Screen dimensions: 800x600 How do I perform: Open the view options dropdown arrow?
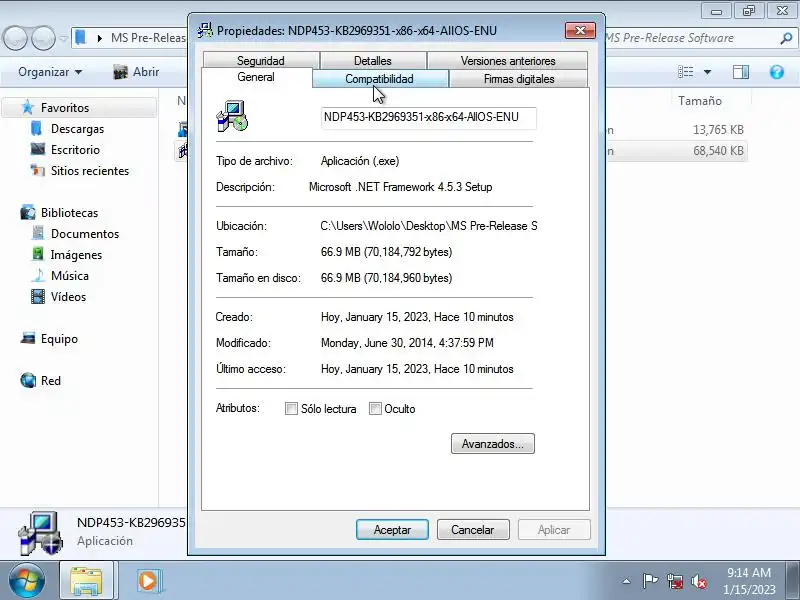coord(707,72)
